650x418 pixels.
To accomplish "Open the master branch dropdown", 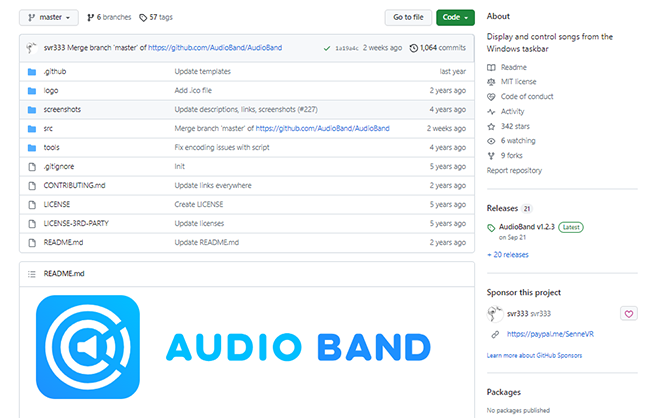I will 49,17.
